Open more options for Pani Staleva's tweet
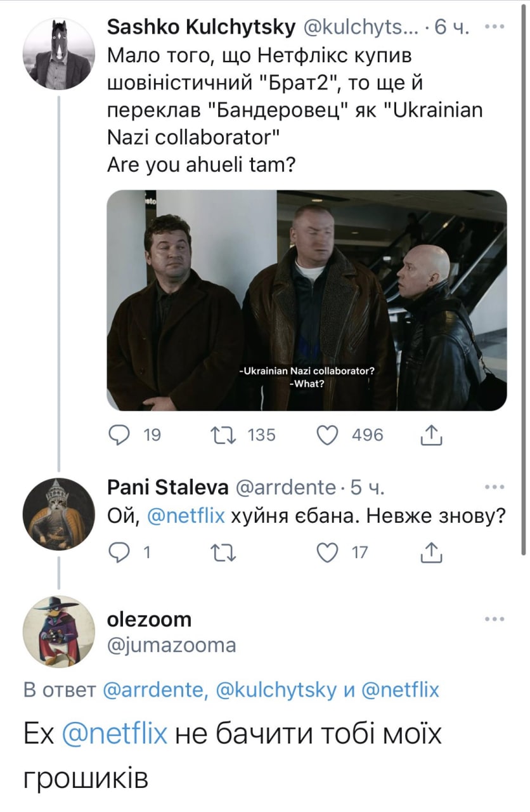 click(x=493, y=488)
